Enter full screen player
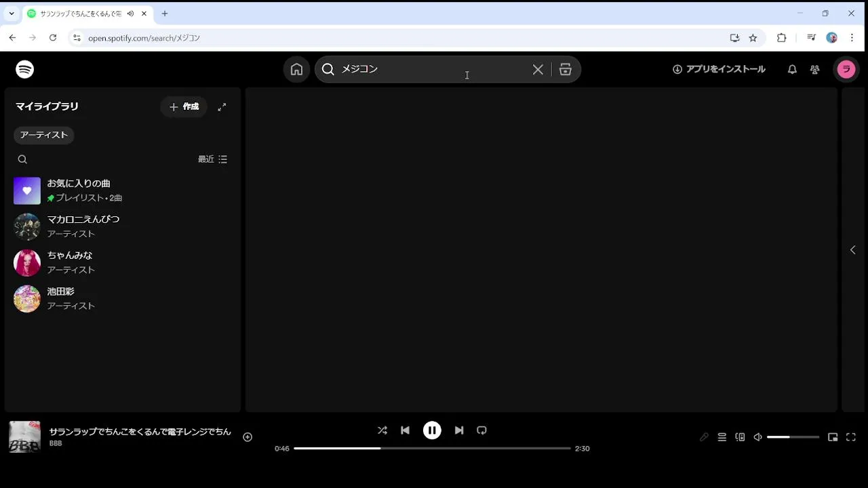The height and width of the screenshot is (488, 868). pos(851,437)
